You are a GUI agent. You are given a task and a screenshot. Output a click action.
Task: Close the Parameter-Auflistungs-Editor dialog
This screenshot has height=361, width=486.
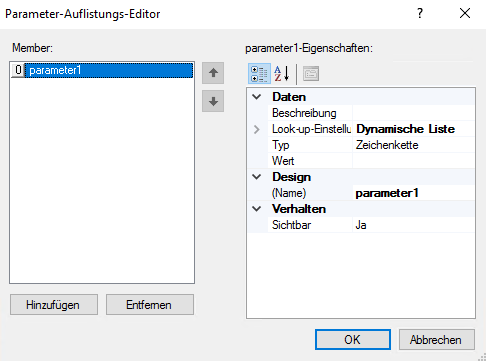465,13
